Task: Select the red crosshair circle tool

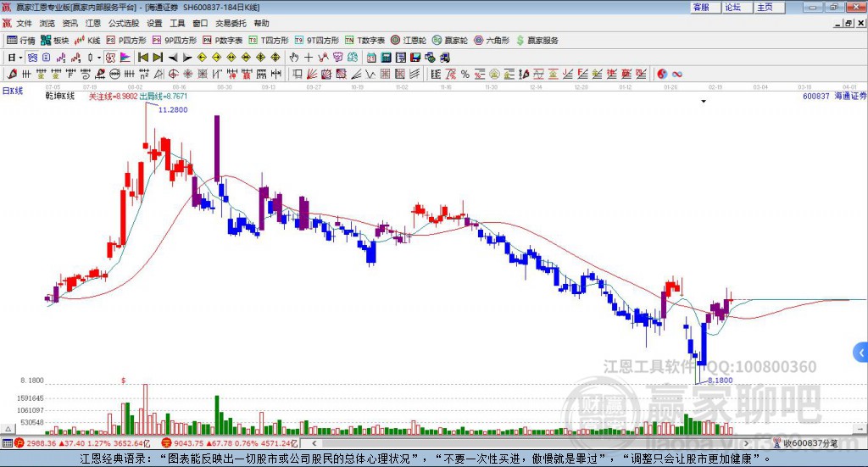Action: tap(173, 74)
